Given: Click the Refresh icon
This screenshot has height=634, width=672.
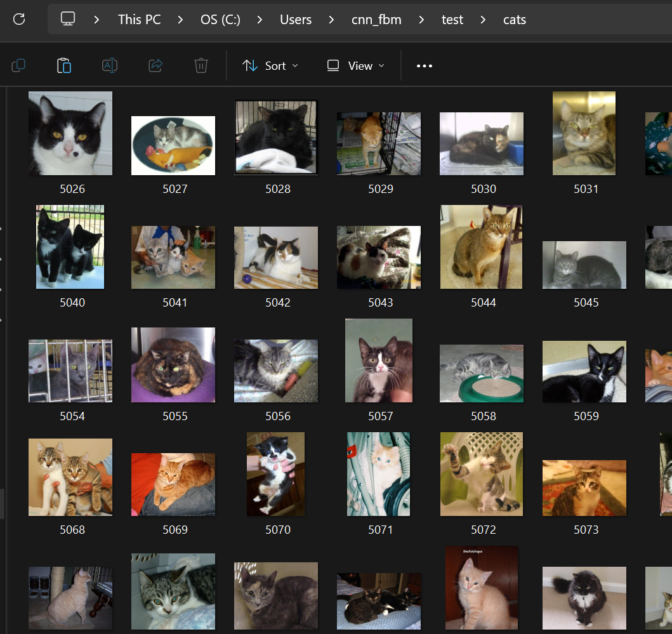Looking at the screenshot, I should tap(19, 19).
